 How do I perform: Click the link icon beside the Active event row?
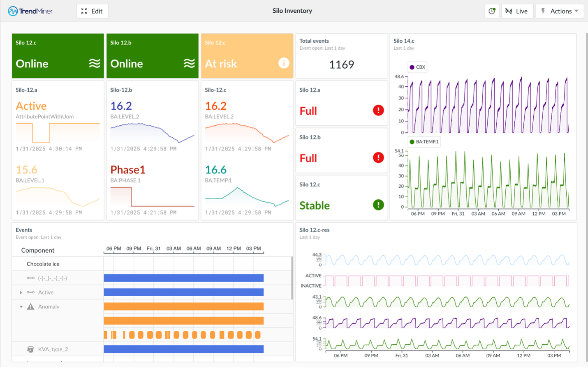click(x=30, y=292)
